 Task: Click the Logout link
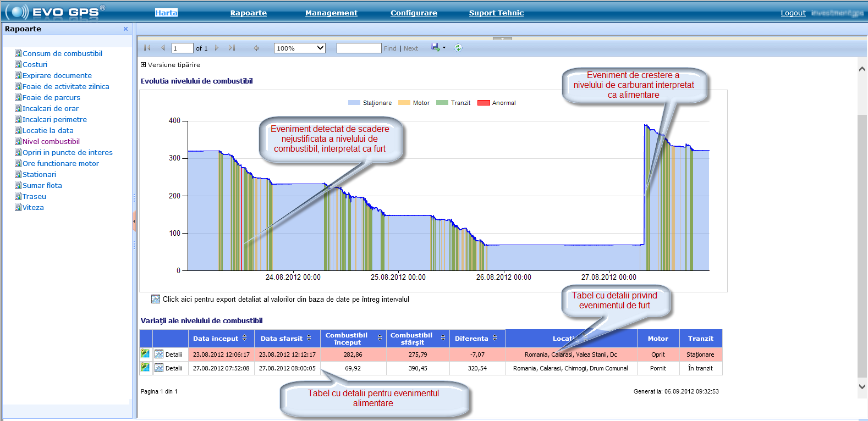tap(793, 13)
